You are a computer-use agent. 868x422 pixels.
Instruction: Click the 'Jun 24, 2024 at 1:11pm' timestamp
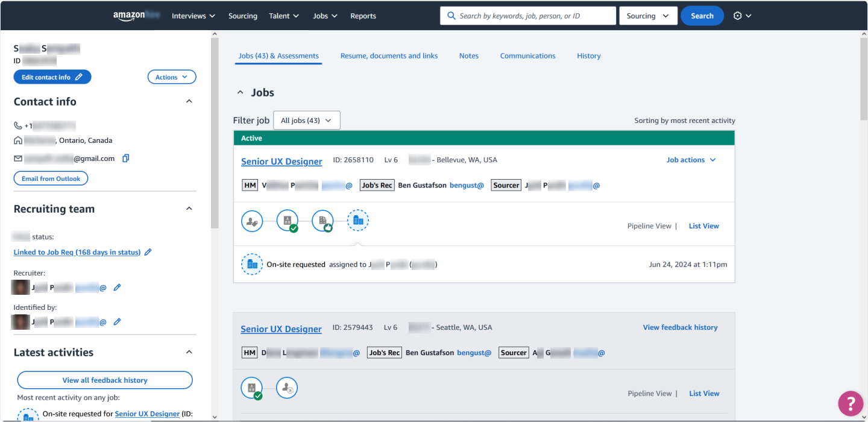click(688, 265)
